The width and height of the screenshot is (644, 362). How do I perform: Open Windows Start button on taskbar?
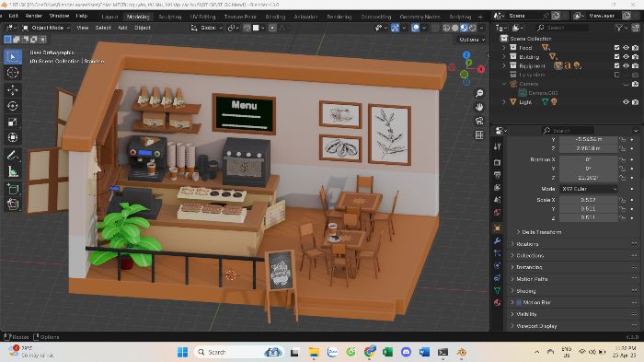click(183, 352)
